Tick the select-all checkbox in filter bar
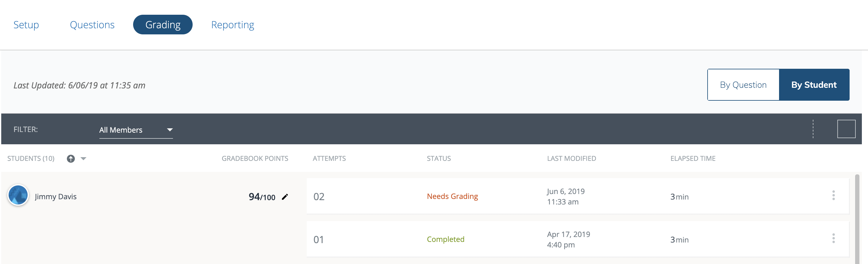 click(846, 129)
